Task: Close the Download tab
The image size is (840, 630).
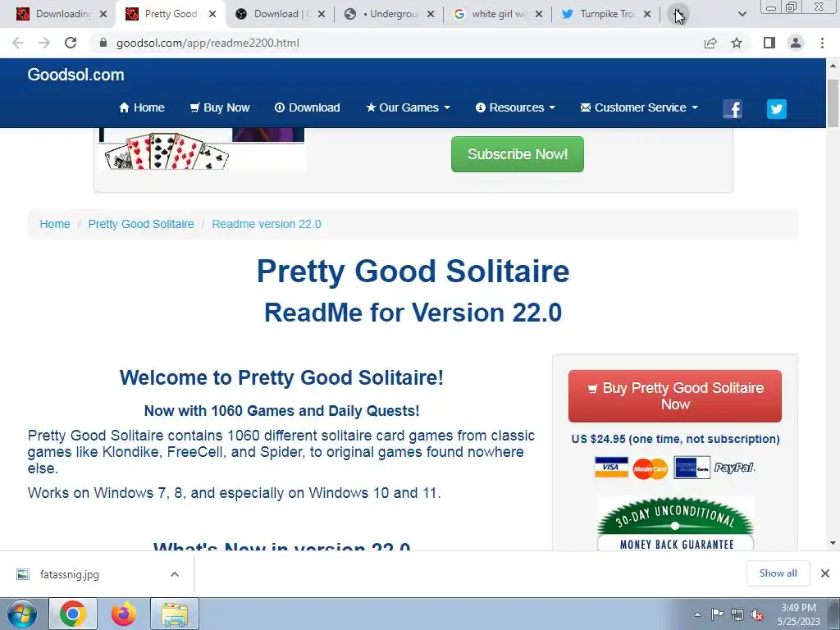Action: [322, 15]
